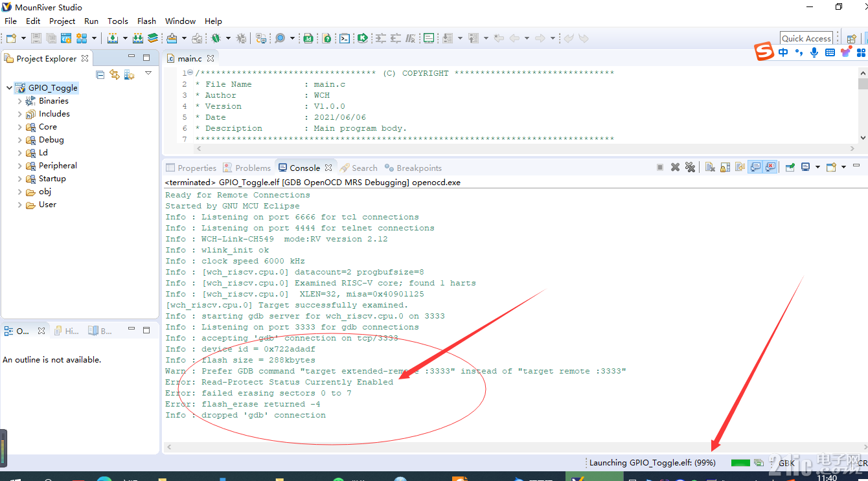Open the Display Selected Console dropdown arrow

click(817, 167)
